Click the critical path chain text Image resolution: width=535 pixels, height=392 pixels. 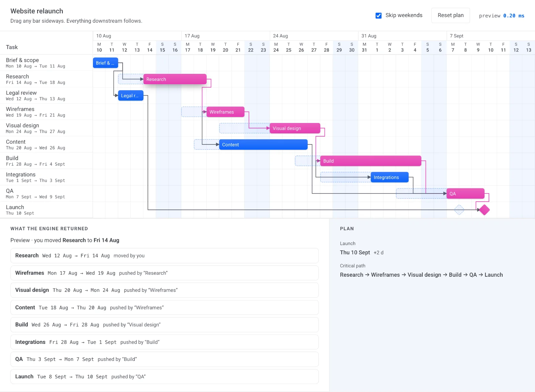421,275
